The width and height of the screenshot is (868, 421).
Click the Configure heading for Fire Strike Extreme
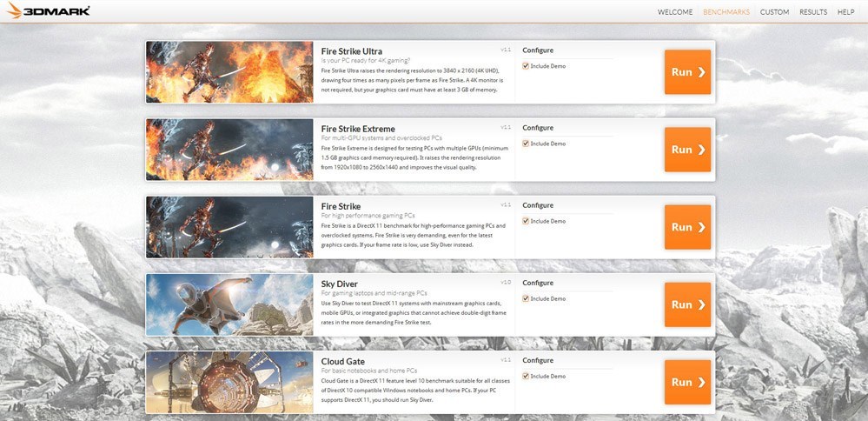[538, 128]
